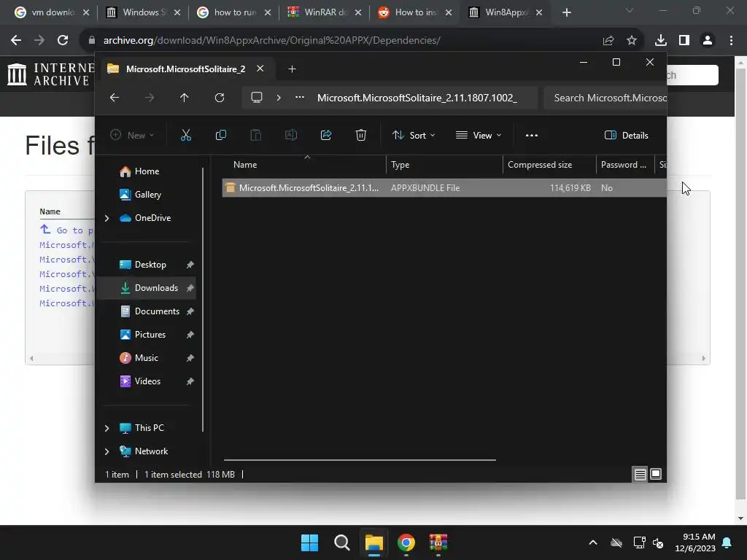Switch to details list view icon in status bar
The image size is (747, 560).
(640, 474)
